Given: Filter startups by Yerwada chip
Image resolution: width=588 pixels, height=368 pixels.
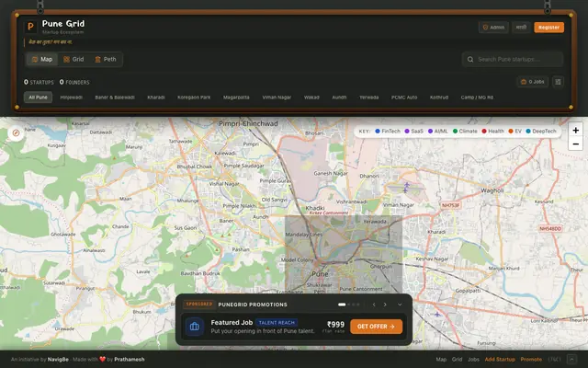Looking at the screenshot, I should pyautogui.click(x=369, y=98).
